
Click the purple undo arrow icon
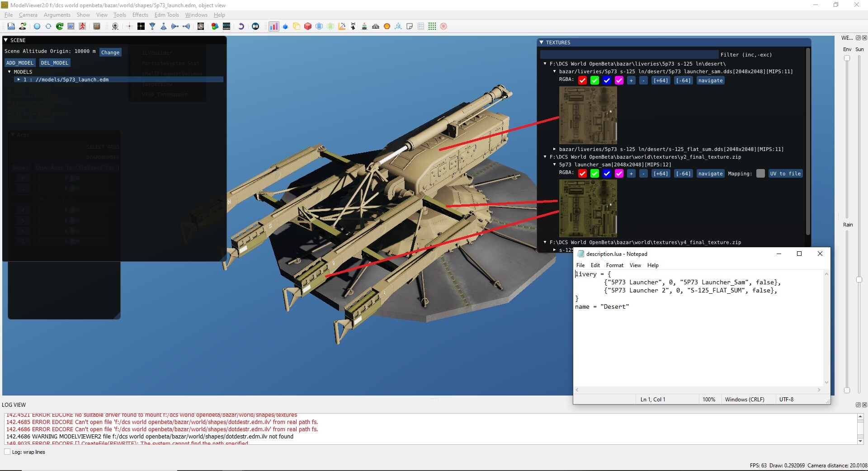tap(241, 26)
